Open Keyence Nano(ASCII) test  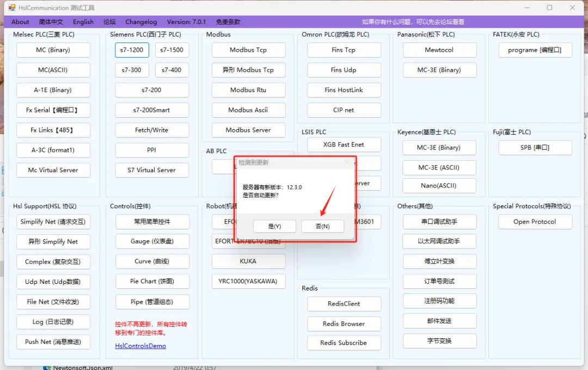[439, 185]
